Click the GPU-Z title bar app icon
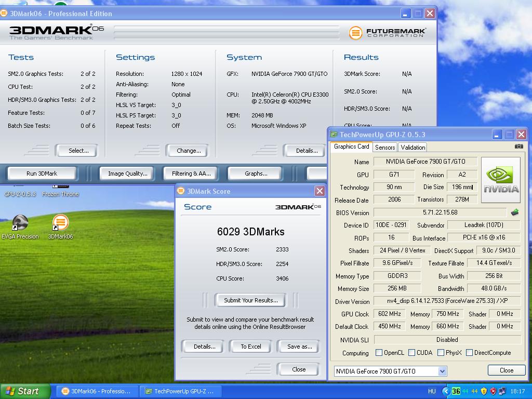This screenshot has height=399, width=532. point(334,135)
